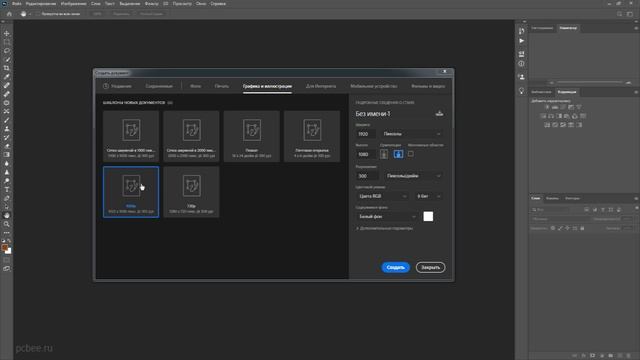This screenshot has width=640, height=360.
Task: Open the color mode dropdown 'Цвета RGB'
Action: click(382, 196)
